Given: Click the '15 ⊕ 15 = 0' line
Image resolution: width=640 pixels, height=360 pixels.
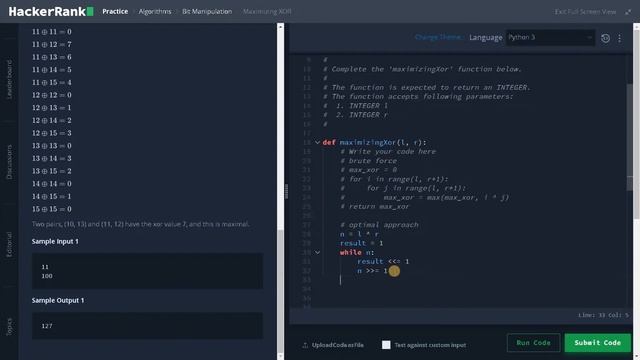Looking at the screenshot, I should pos(51,209).
